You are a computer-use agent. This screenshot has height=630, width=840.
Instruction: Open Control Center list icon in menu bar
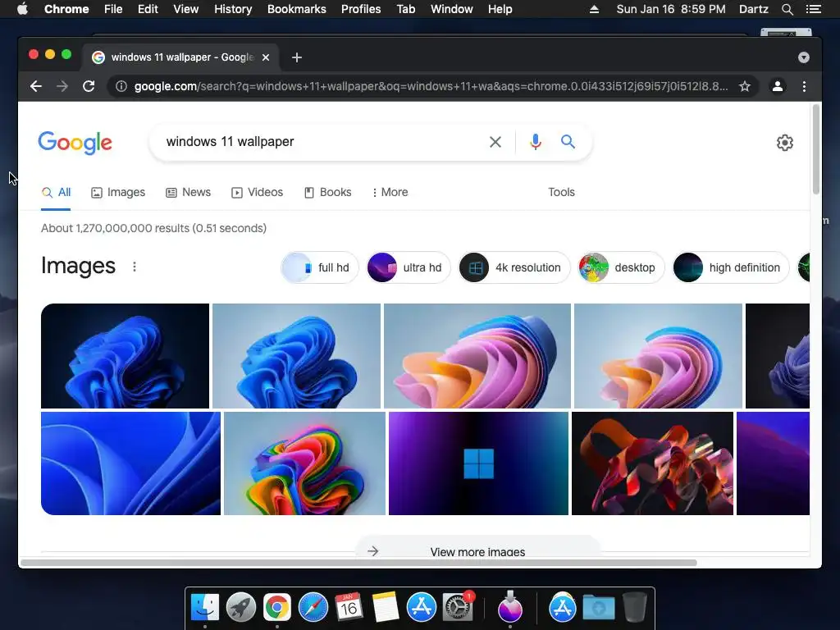813,9
